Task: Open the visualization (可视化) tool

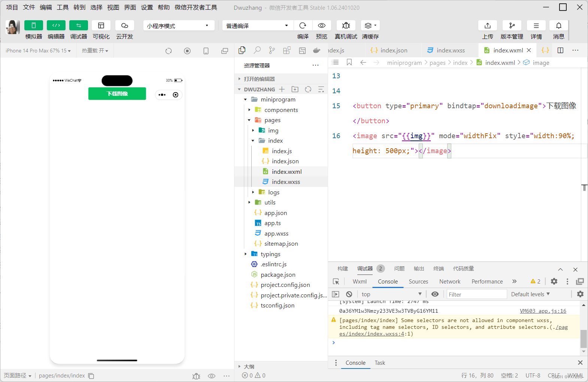Action: point(101,25)
